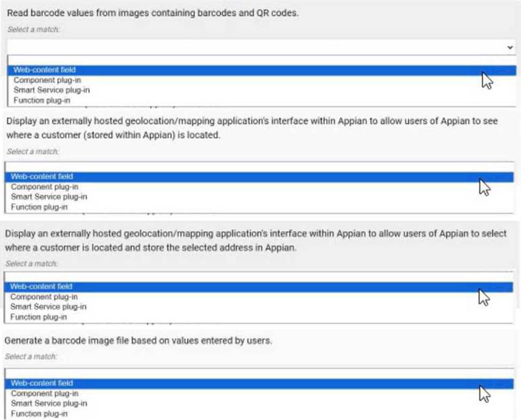Select Smart Service plug-in for see customer located
The height and width of the screenshot is (420, 521).
pos(259,197)
